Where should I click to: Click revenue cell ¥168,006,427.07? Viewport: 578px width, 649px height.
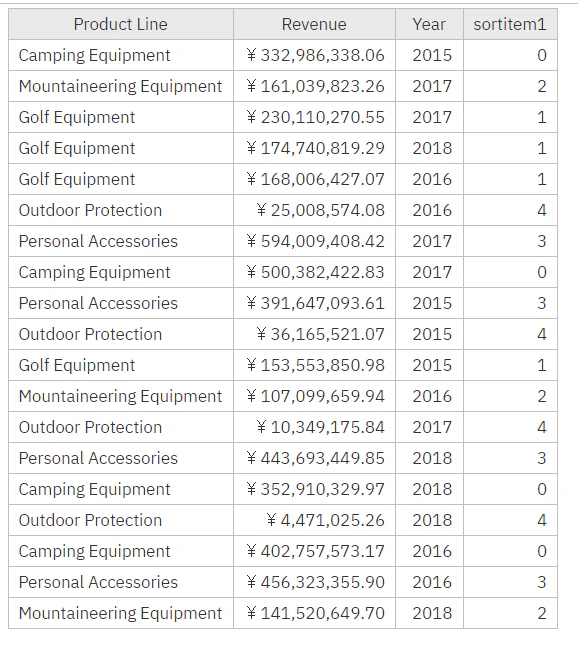pyautogui.click(x=315, y=179)
